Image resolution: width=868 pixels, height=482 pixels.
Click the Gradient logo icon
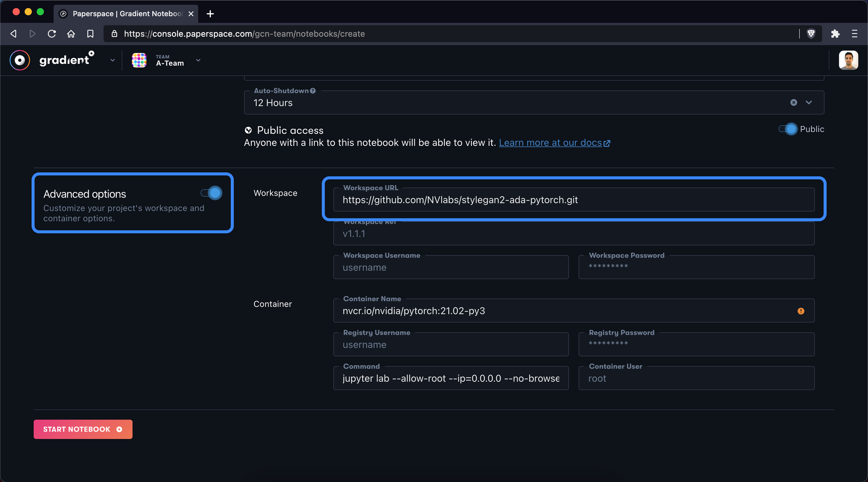(20, 60)
